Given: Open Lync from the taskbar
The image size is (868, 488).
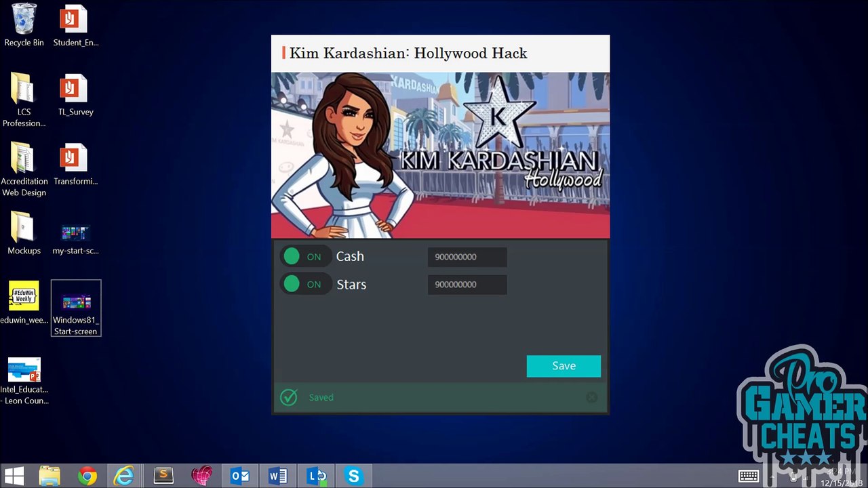Looking at the screenshot, I should point(317,476).
